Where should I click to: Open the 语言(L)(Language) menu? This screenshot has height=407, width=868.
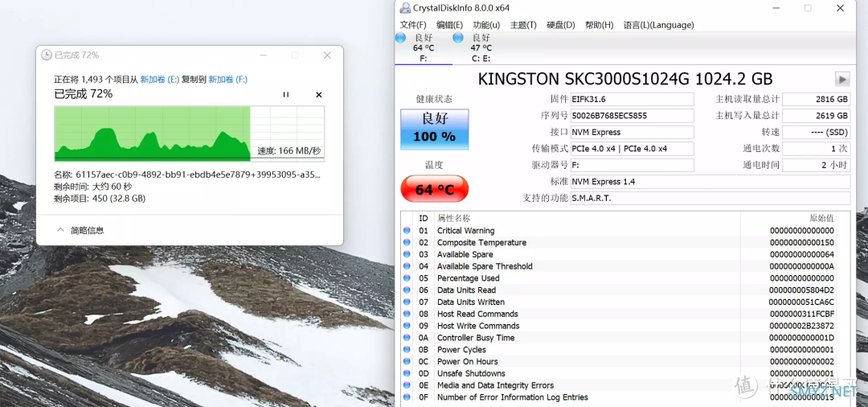point(658,25)
